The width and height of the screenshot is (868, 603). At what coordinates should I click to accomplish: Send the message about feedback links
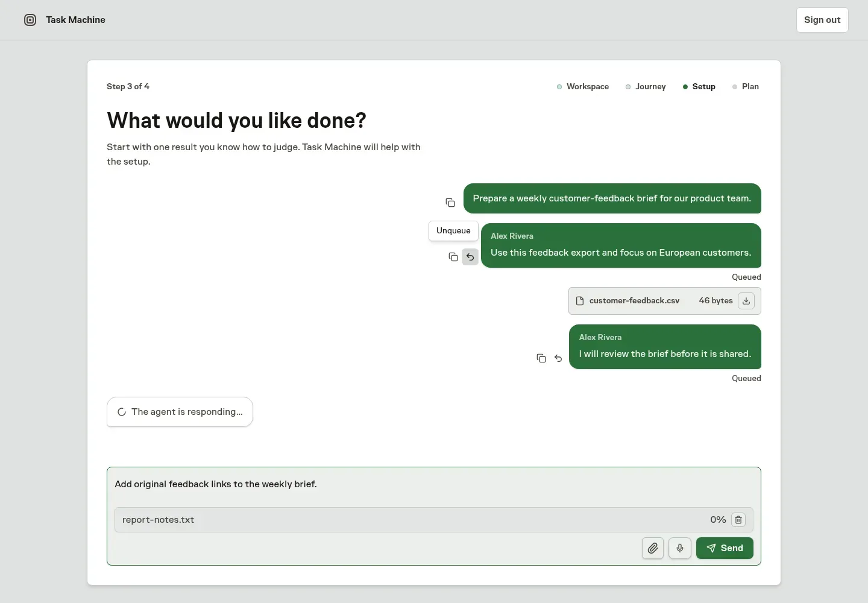coord(725,548)
